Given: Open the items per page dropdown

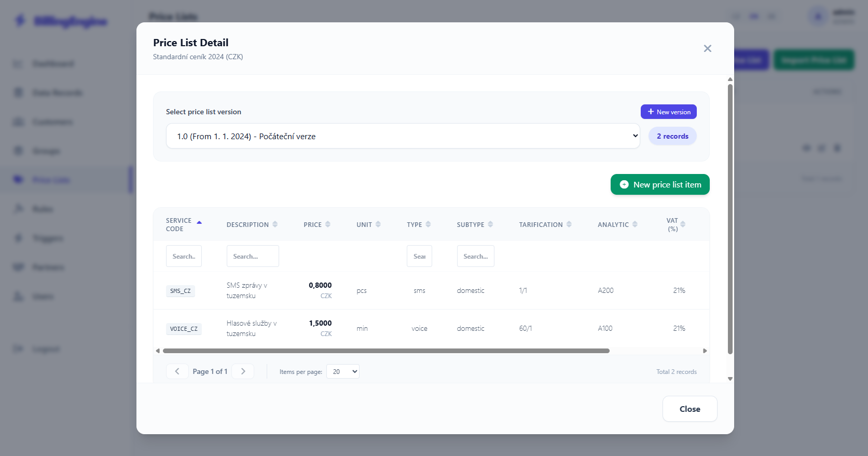Looking at the screenshot, I should pos(343,371).
